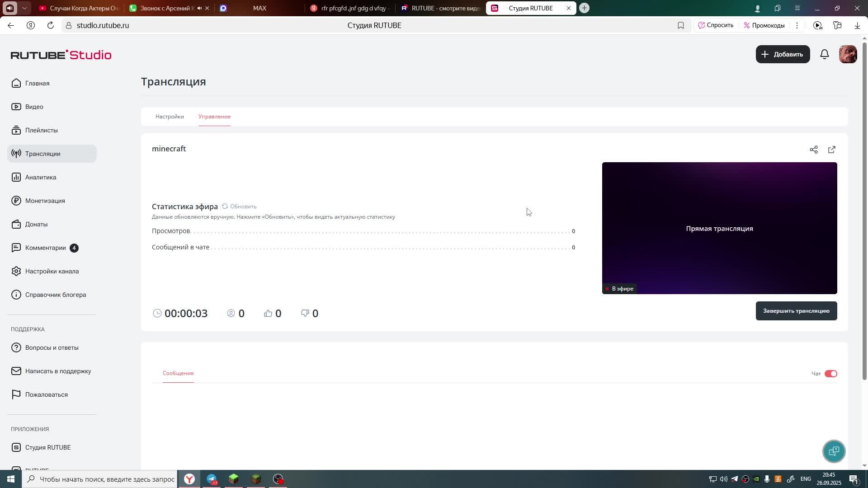The image size is (868, 488).
Task: Open Telegram from the taskbar
Action: coord(212,479)
